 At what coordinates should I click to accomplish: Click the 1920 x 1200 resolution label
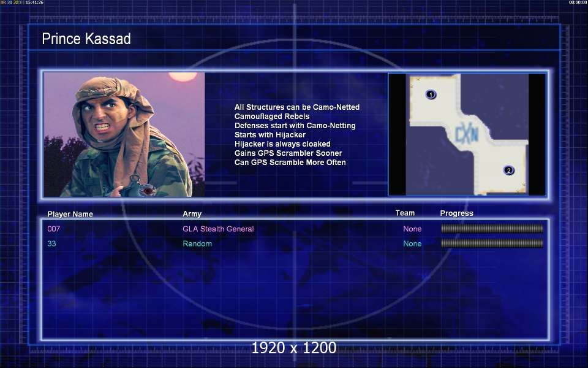293,348
